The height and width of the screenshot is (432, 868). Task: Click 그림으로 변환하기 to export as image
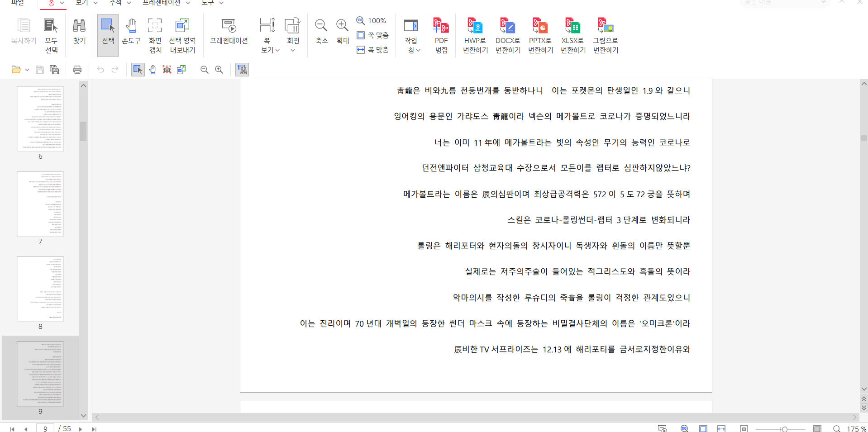pyautogui.click(x=606, y=35)
